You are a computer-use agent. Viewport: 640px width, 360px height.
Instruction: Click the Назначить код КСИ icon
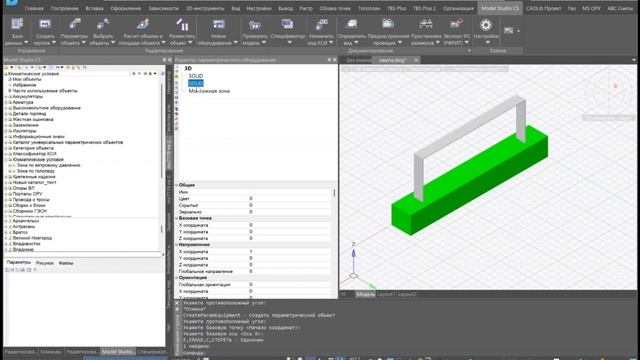pos(321,24)
